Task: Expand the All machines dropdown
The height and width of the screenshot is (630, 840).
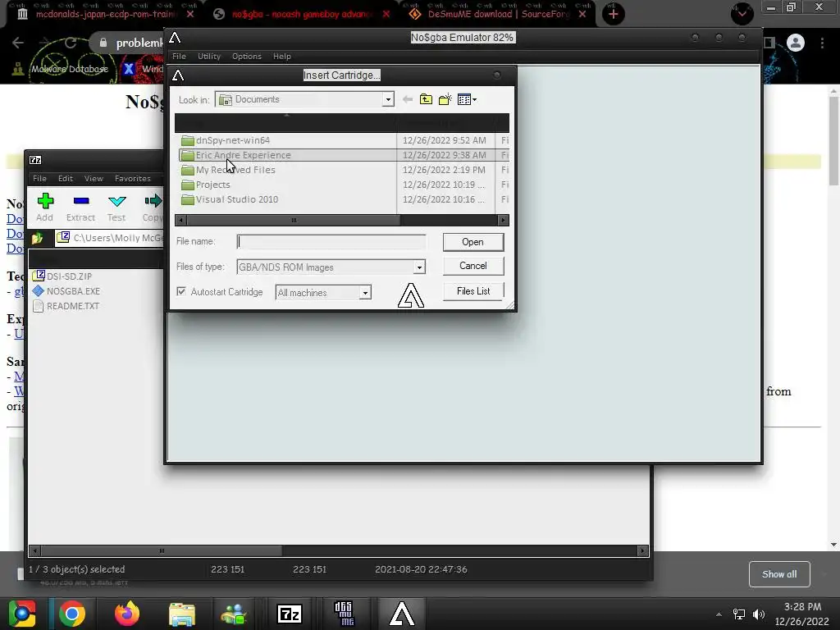Action: [365, 293]
